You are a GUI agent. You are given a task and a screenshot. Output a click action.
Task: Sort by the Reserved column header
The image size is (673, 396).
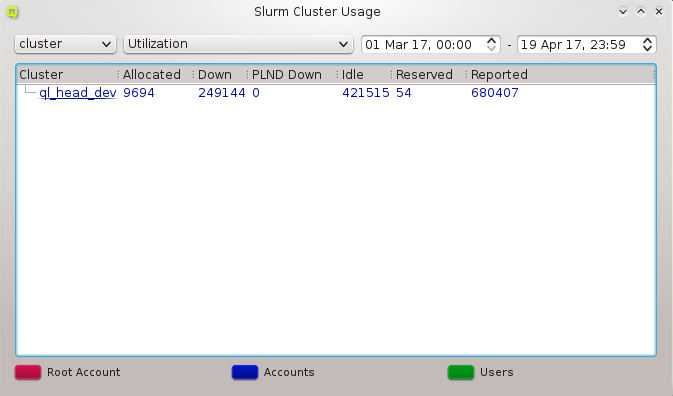click(430, 75)
